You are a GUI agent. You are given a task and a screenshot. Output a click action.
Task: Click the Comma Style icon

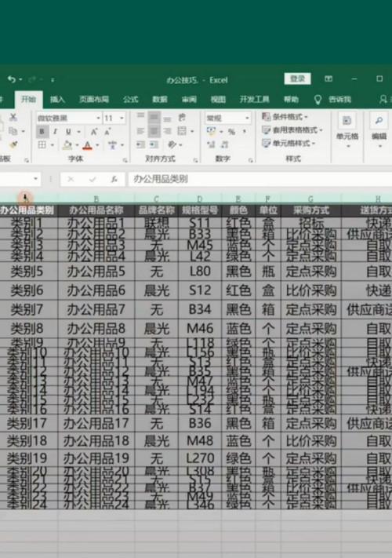(x=245, y=132)
